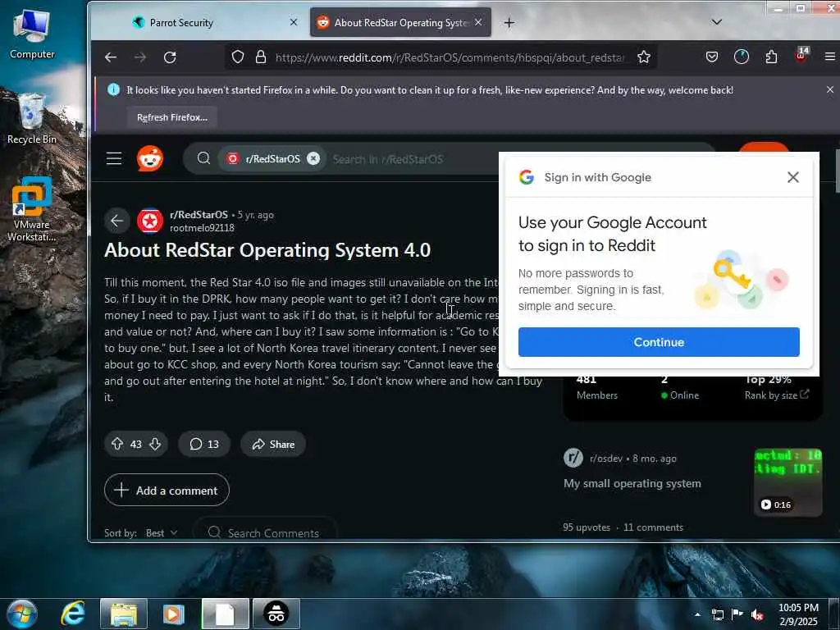Launch Internet Explorer from taskbar
This screenshot has width=840, height=630.
(x=72, y=614)
